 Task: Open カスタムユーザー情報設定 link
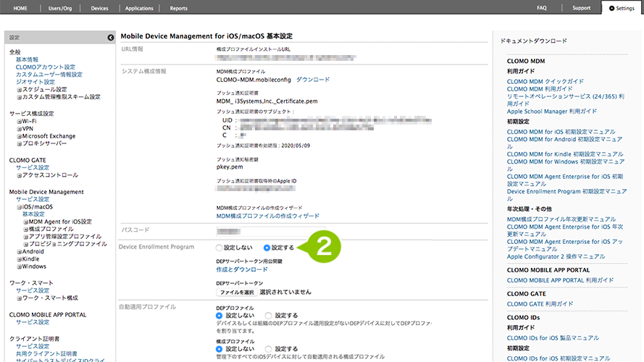pos(49,75)
